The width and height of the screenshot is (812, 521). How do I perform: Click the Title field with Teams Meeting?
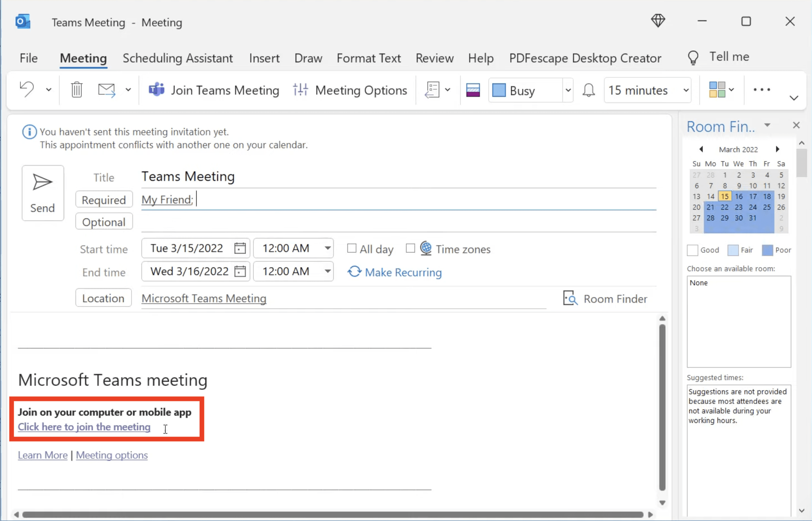[399, 176]
